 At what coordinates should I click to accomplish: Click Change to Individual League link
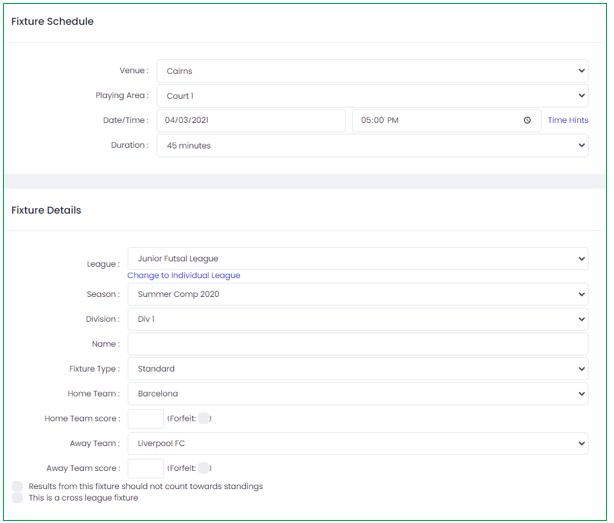184,275
